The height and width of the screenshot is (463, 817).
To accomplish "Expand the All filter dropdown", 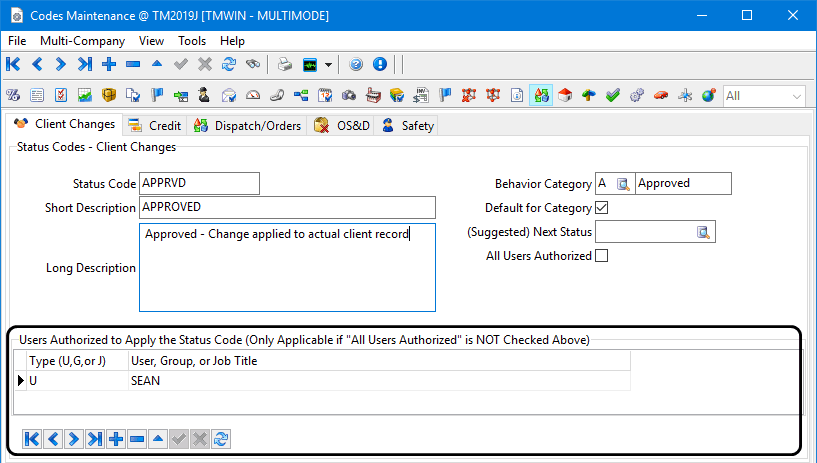I will tap(797, 96).
